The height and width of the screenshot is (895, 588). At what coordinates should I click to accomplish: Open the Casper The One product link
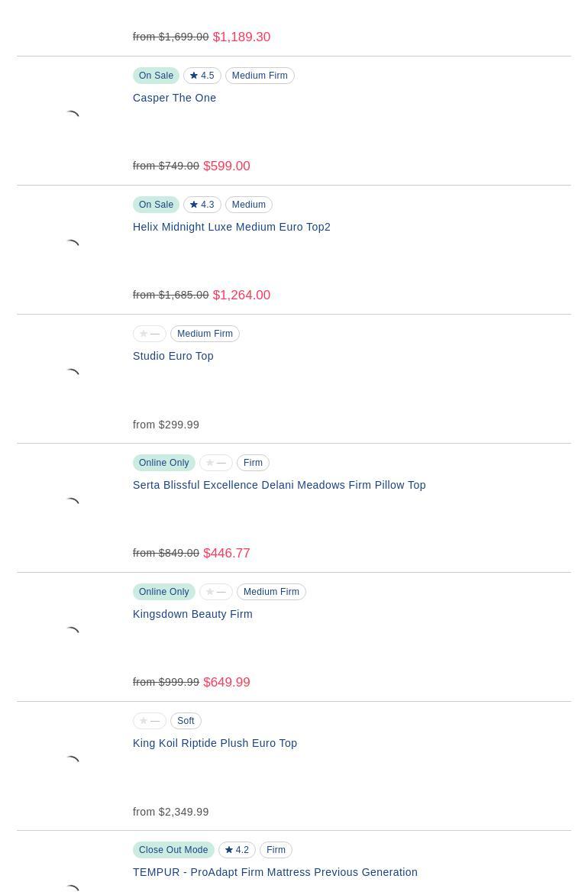tap(174, 98)
